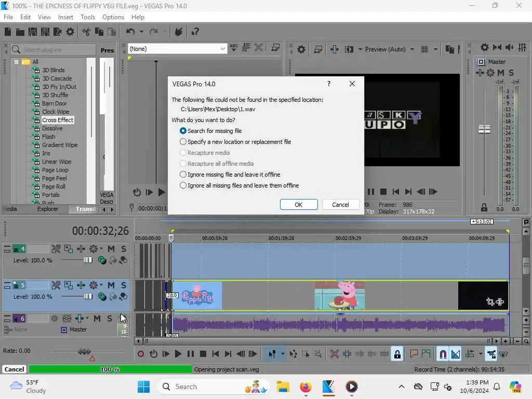This screenshot has width=532, height=399.
Task: Mute track 5 with M button
Action: (x=111, y=285)
